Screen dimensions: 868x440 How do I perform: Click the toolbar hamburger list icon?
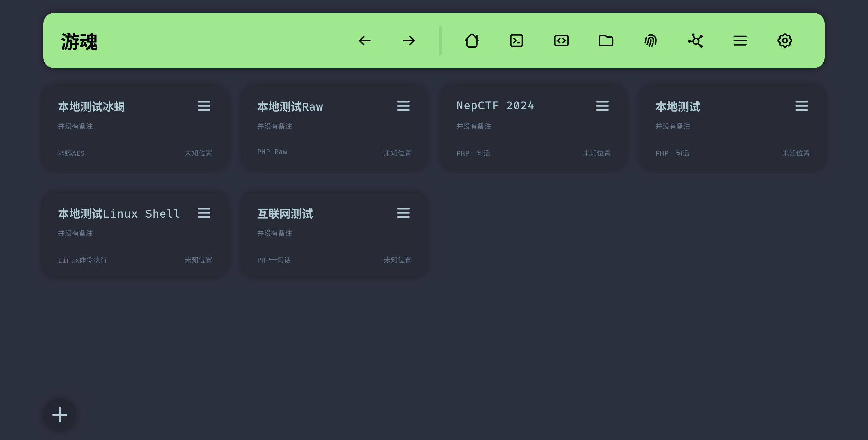pos(740,41)
